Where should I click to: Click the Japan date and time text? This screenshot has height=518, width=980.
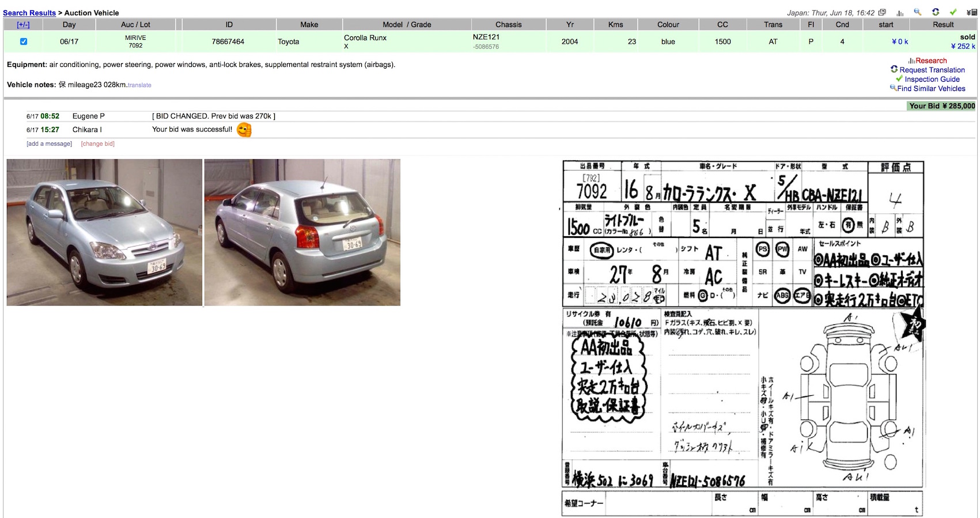tap(831, 13)
